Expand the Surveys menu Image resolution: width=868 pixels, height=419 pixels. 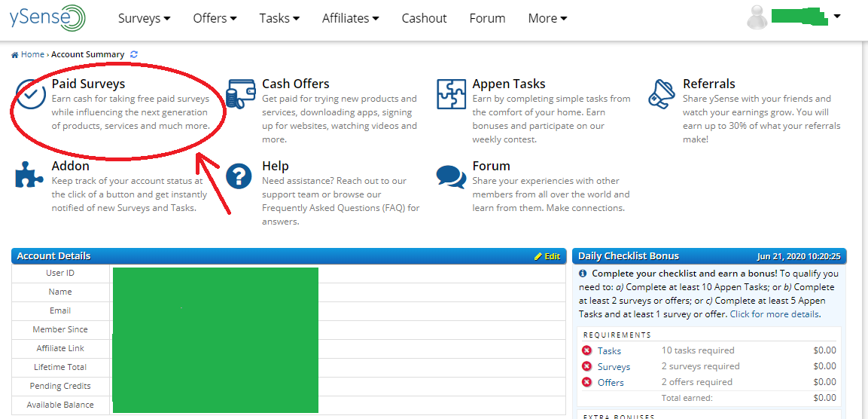pyautogui.click(x=144, y=18)
